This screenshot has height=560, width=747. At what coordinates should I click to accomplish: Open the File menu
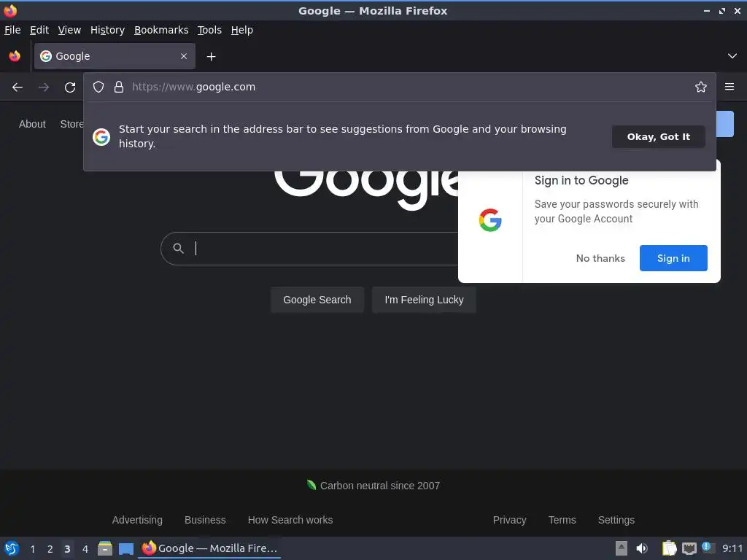(12, 30)
